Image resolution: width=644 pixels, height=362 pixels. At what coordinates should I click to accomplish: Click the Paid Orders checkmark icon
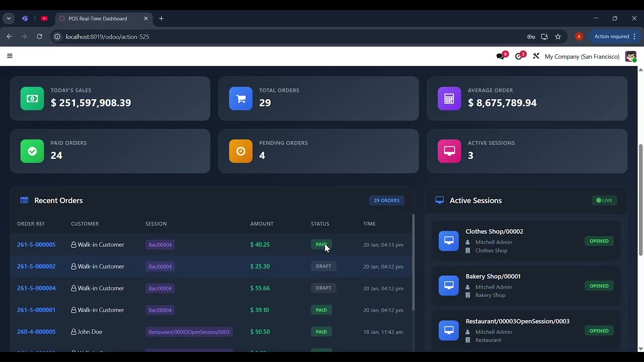click(32, 151)
